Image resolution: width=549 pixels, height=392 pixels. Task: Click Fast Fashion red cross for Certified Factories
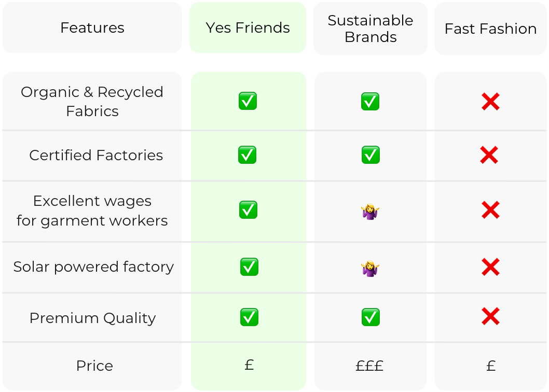click(489, 155)
